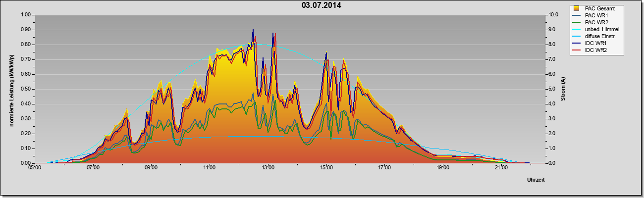
Task: Click the Strom (A) axis title
Action: pyautogui.click(x=563, y=89)
